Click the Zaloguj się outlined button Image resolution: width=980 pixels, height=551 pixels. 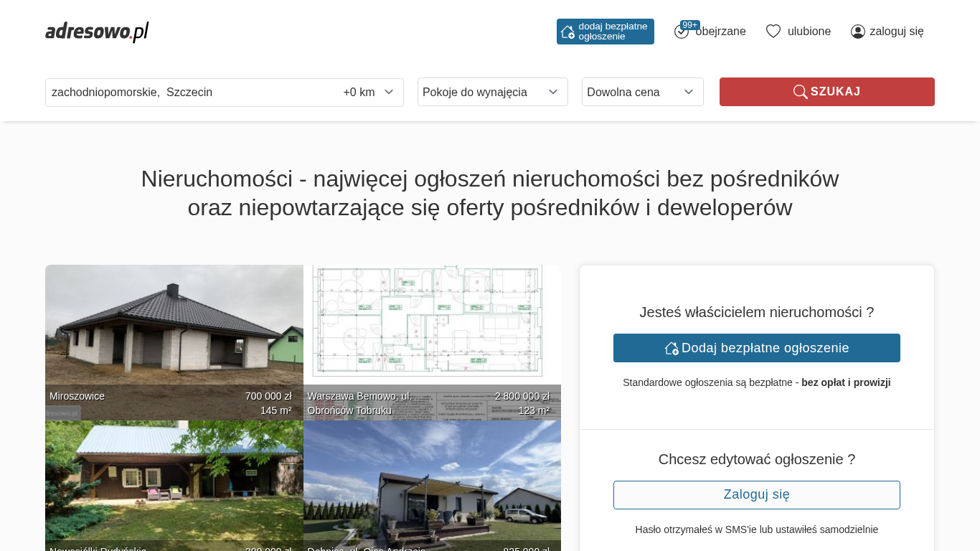756,495
